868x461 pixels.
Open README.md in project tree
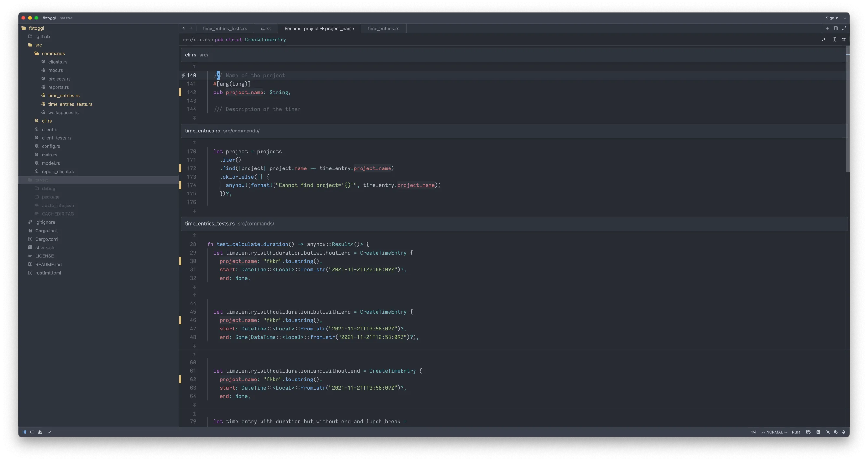[99, 264]
